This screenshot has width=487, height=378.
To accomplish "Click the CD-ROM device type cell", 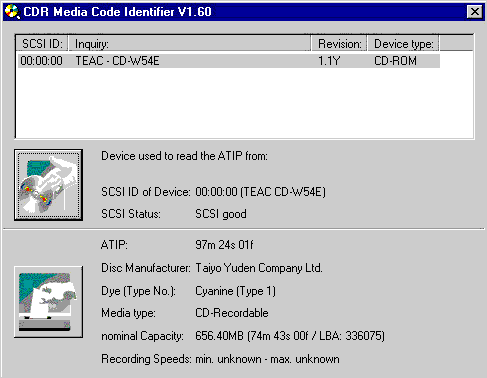I will (x=395, y=61).
